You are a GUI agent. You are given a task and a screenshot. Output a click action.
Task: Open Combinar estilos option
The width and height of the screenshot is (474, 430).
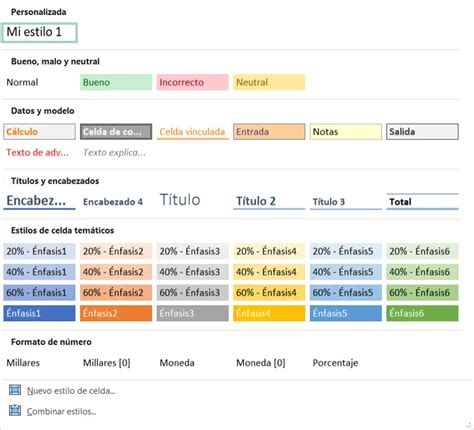(61, 411)
